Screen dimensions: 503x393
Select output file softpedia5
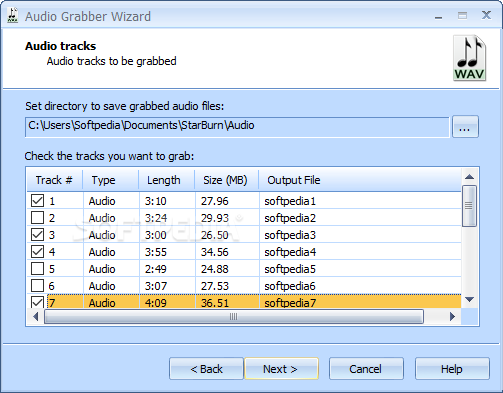pyautogui.click(x=290, y=269)
